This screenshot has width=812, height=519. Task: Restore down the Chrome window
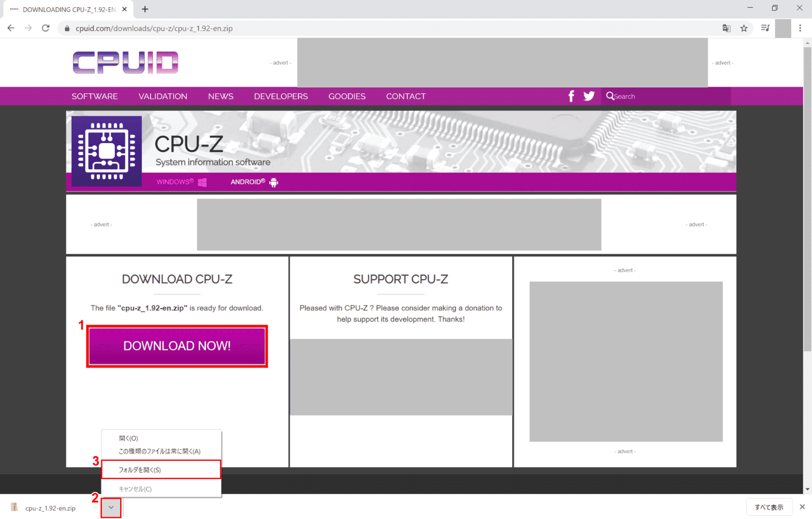tap(775, 8)
